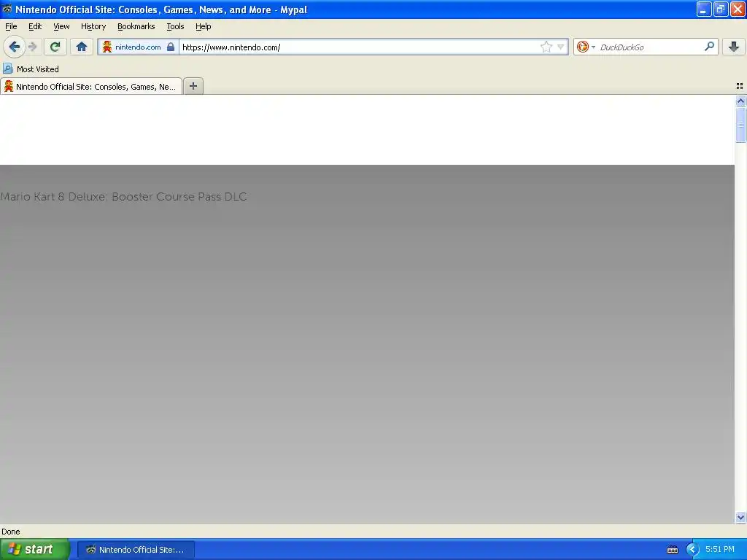This screenshot has width=747, height=560.
Task: Open the History menu
Action: point(93,26)
